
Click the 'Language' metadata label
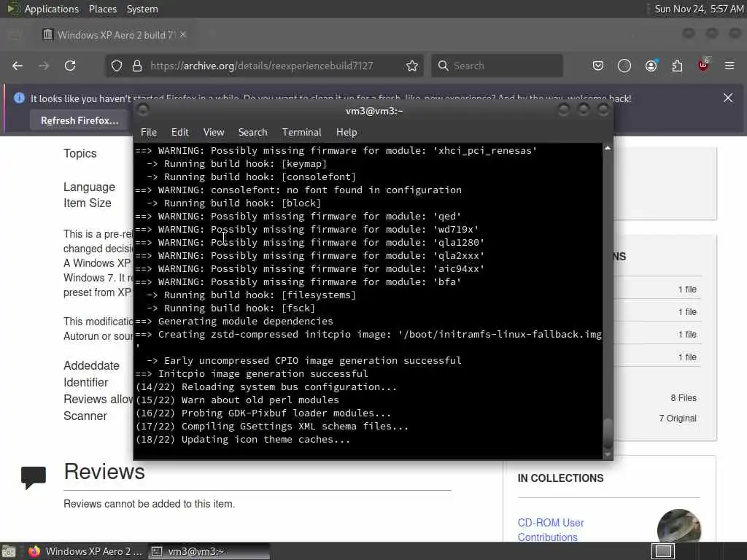tap(90, 187)
